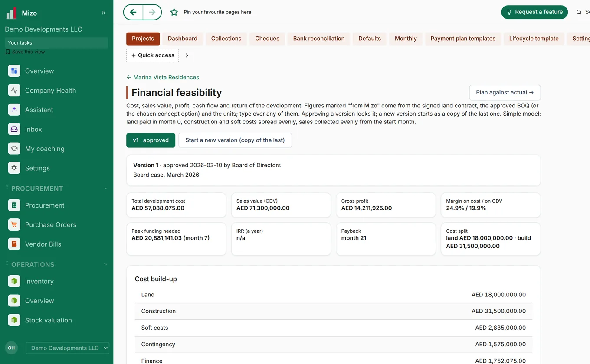This screenshot has width=590, height=364.
Task: Open Purchase Orders cart icon
Action: coord(14,225)
